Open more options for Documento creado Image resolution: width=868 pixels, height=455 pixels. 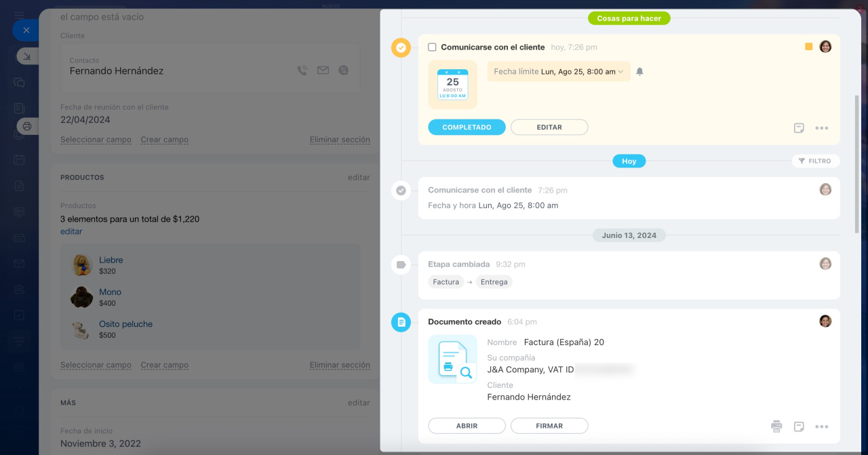point(822,427)
